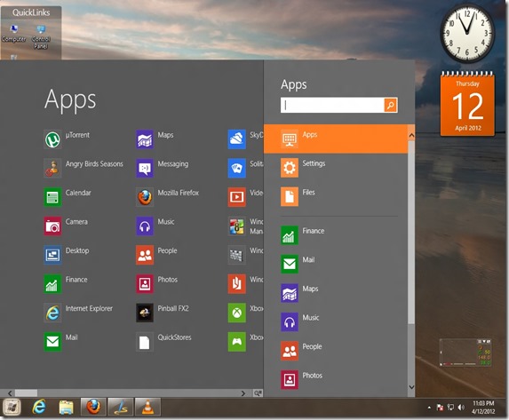509x420 pixels.
Task: Click the zoom-out button beside horizontal scrollbar
Action: pos(258,393)
